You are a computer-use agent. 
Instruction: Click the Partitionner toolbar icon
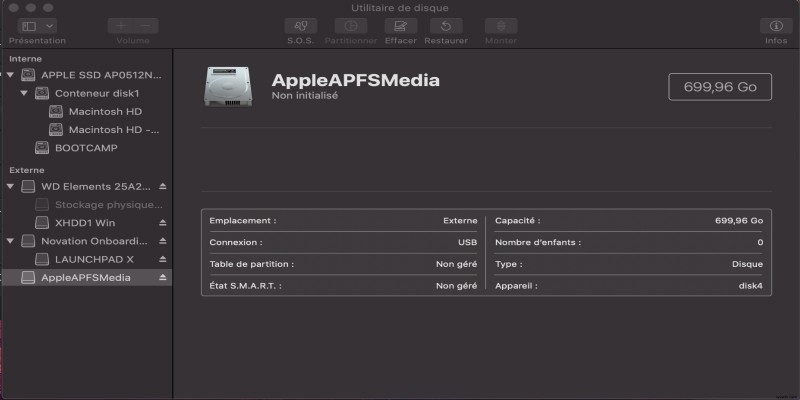350,26
